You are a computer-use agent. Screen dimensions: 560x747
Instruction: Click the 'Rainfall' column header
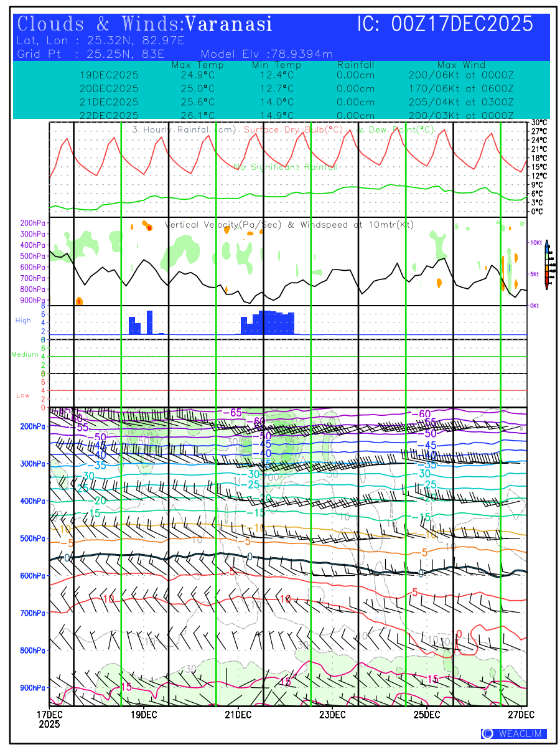point(355,65)
